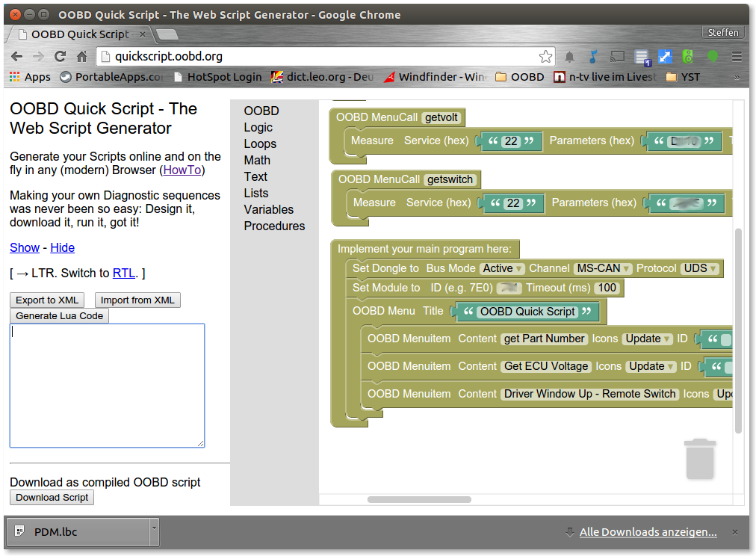Click the Export to XML button
The width and height of the screenshot is (756, 556).
(47, 300)
